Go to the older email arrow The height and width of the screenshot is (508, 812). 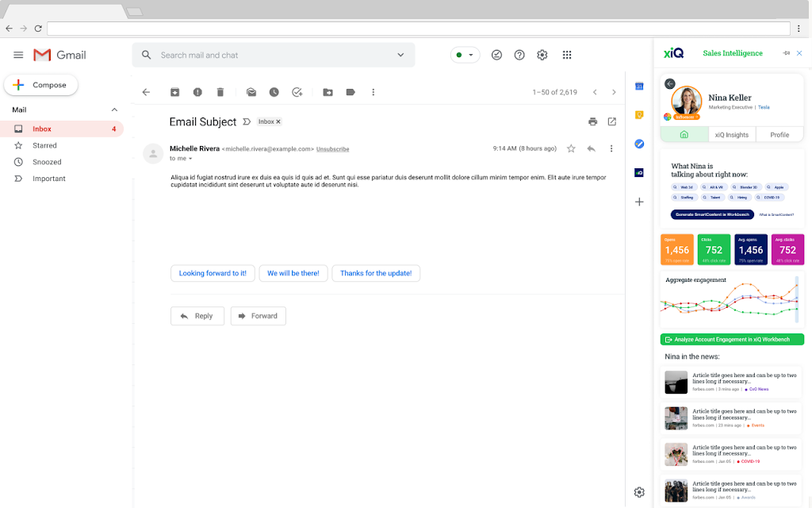615,92
